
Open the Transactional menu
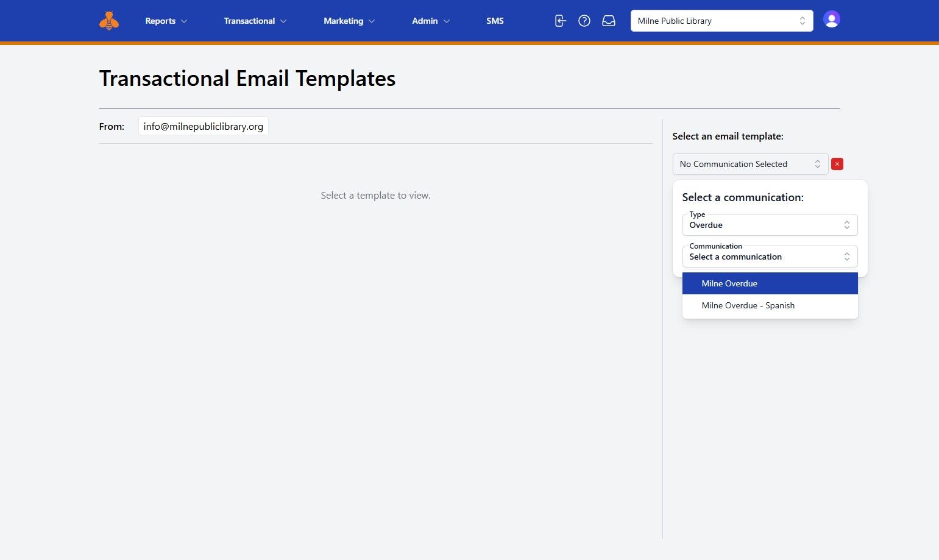coord(255,21)
